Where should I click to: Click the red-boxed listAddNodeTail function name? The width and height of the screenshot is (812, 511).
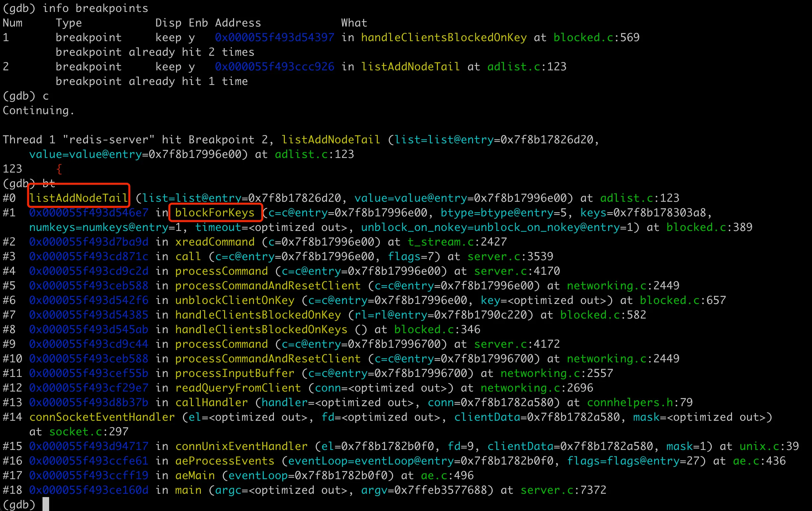click(x=78, y=198)
